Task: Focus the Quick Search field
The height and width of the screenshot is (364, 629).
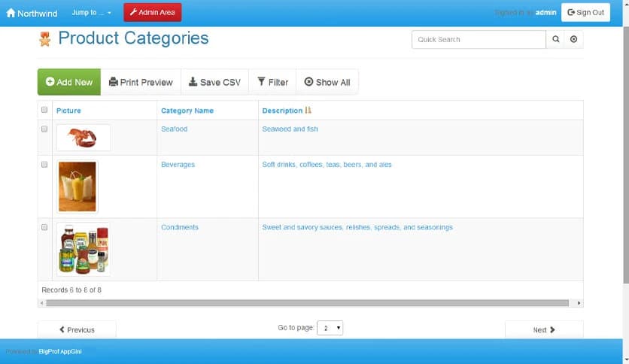Action: (x=479, y=39)
